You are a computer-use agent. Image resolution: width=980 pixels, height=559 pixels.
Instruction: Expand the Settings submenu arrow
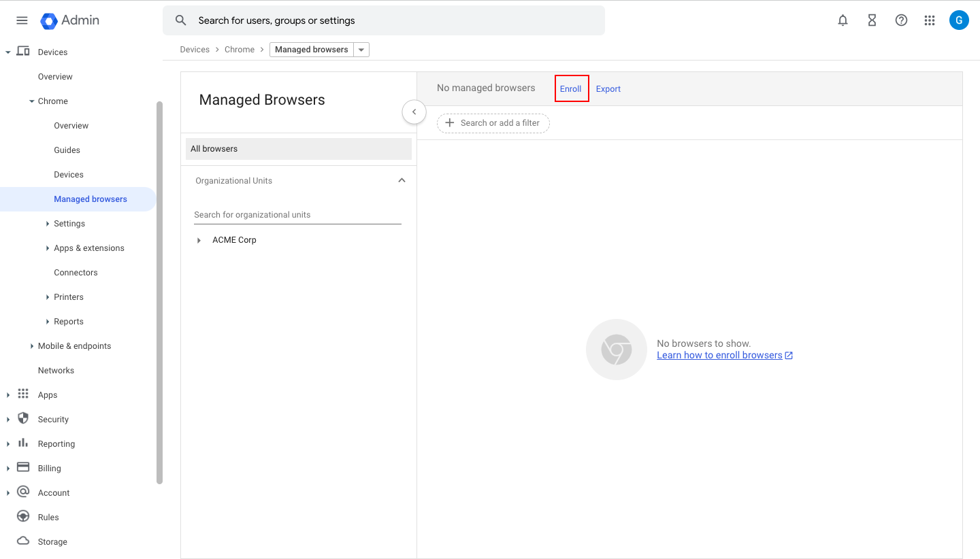(48, 224)
